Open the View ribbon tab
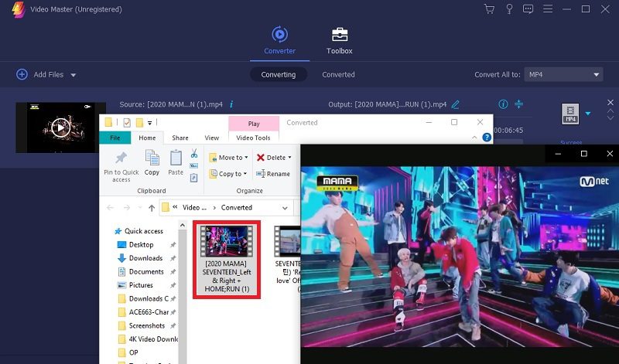This screenshot has width=619, height=364. pyautogui.click(x=211, y=138)
